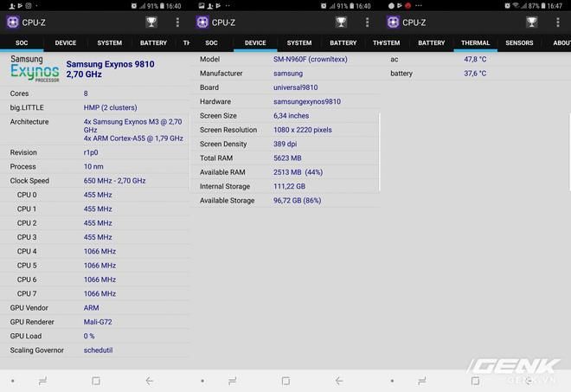
Task: Switch to the DEVICE tab in the left panel
Action: (66, 42)
